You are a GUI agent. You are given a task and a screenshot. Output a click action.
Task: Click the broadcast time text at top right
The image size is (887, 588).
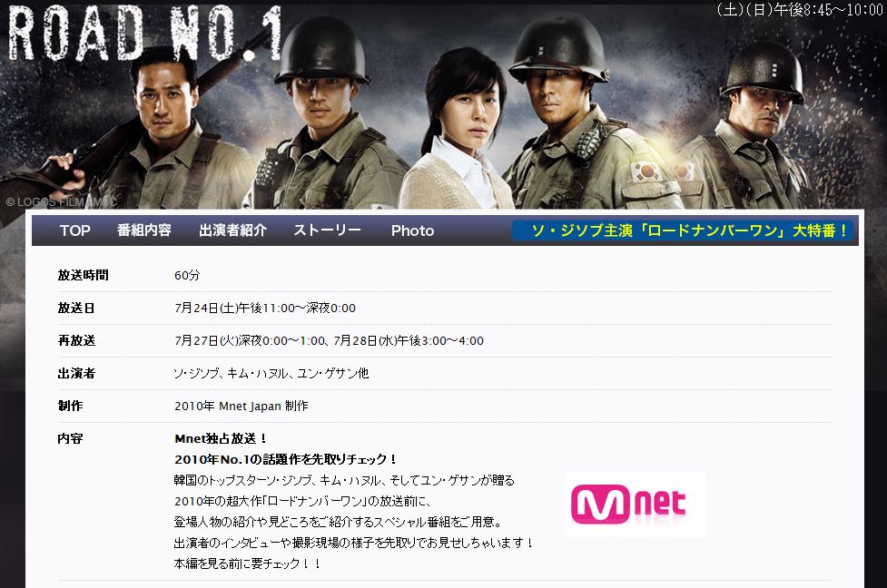799,10
